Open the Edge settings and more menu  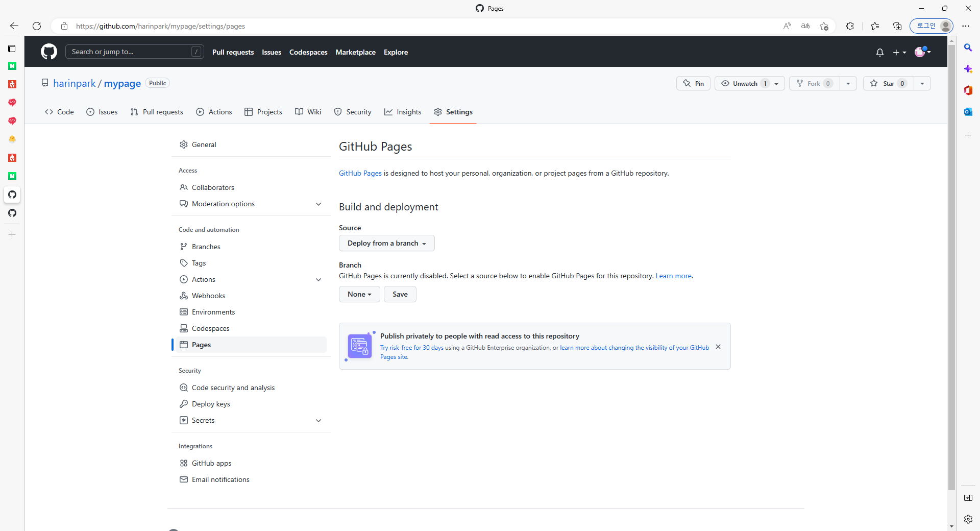(966, 26)
